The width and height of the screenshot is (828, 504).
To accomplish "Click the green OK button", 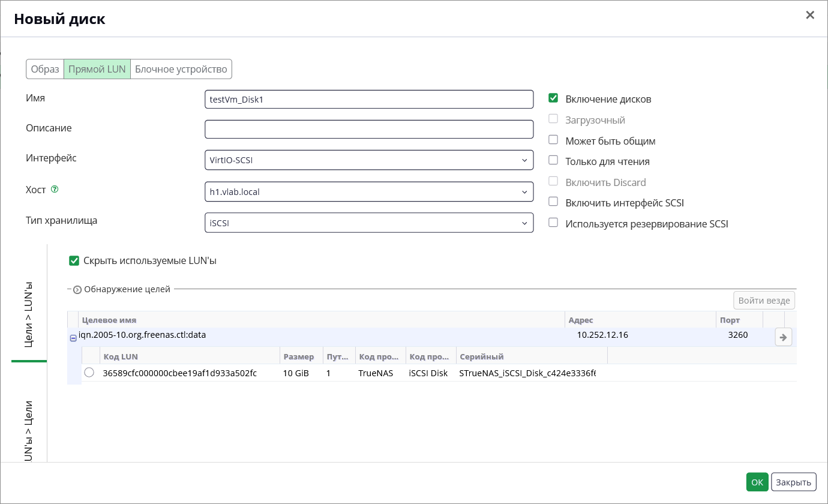I will click(757, 482).
